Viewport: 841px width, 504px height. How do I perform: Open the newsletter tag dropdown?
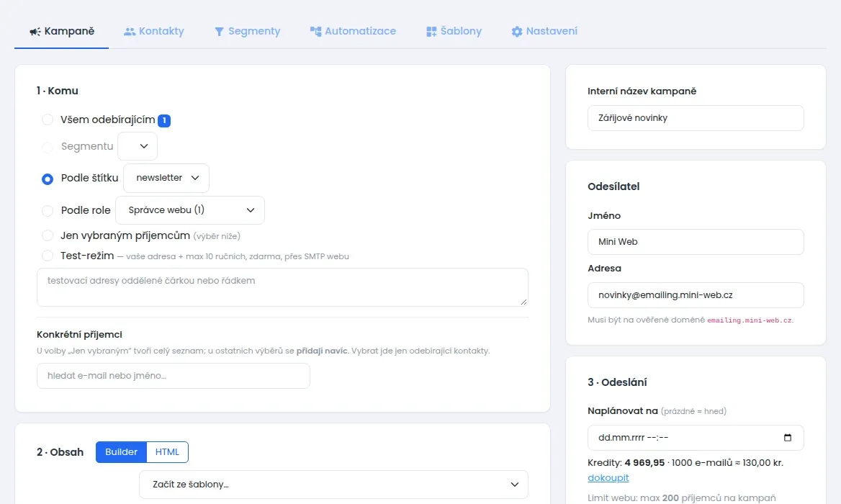click(x=166, y=178)
